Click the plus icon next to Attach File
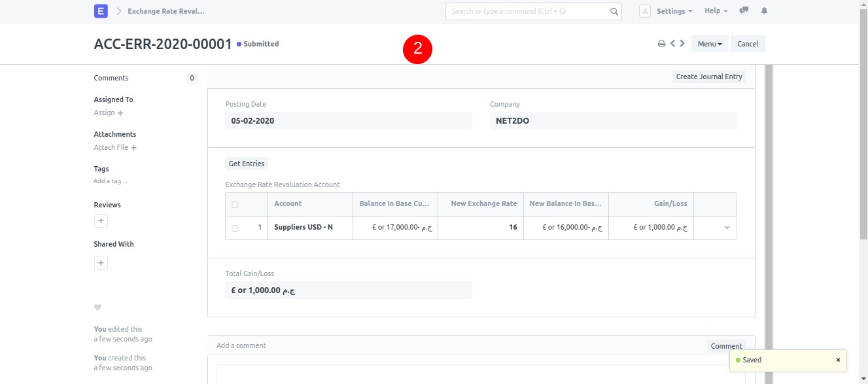Viewport: 868px width, 384px height. click(x=133, y=148)
